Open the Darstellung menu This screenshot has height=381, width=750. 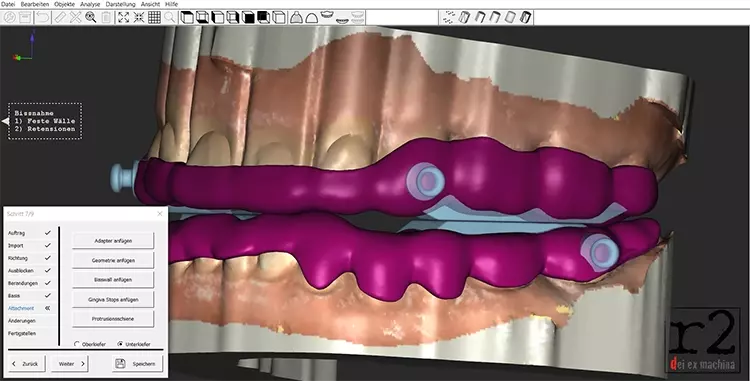point(120,4)
